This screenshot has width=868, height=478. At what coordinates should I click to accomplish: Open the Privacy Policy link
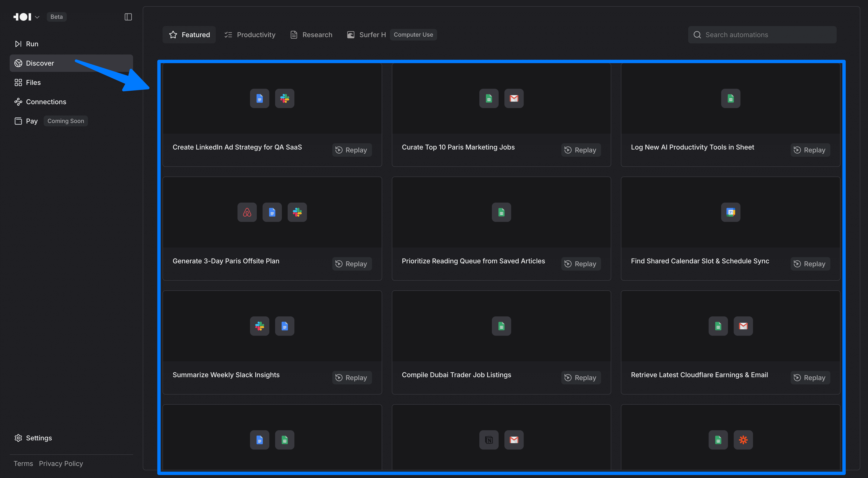click(61, 464)
